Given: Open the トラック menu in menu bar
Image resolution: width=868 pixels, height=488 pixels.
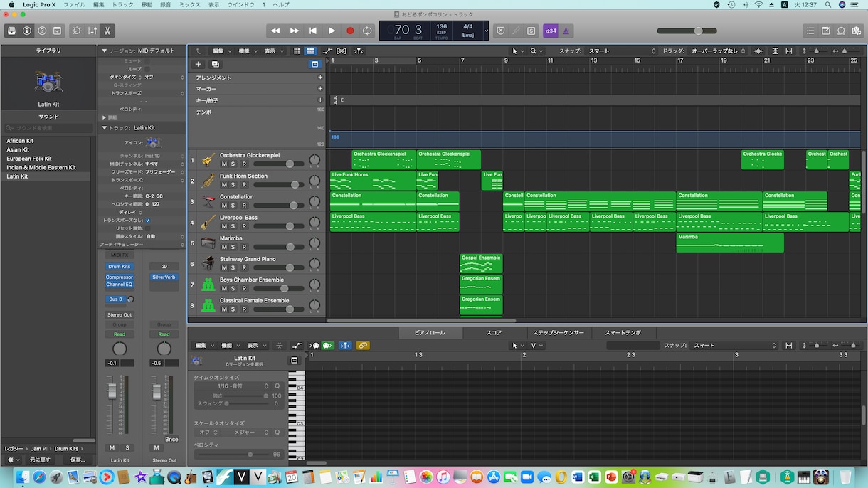Looking at the screenshot, I should tap(122, 5).
